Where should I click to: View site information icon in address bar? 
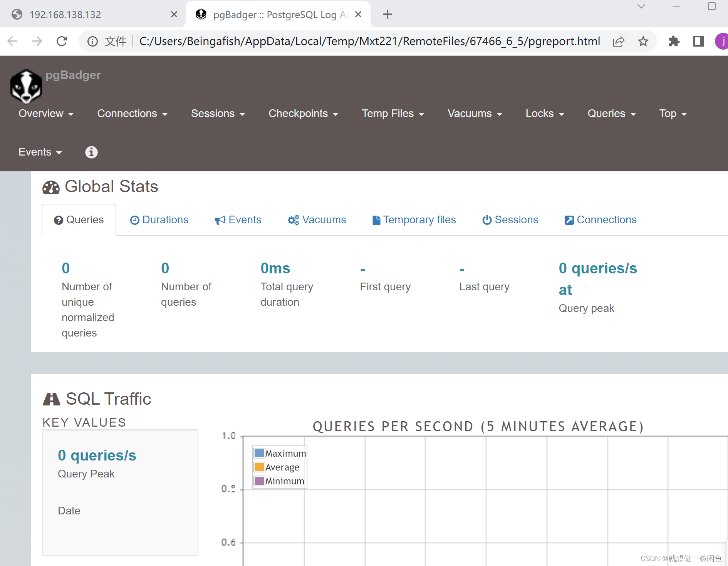[x=92, y=41]
